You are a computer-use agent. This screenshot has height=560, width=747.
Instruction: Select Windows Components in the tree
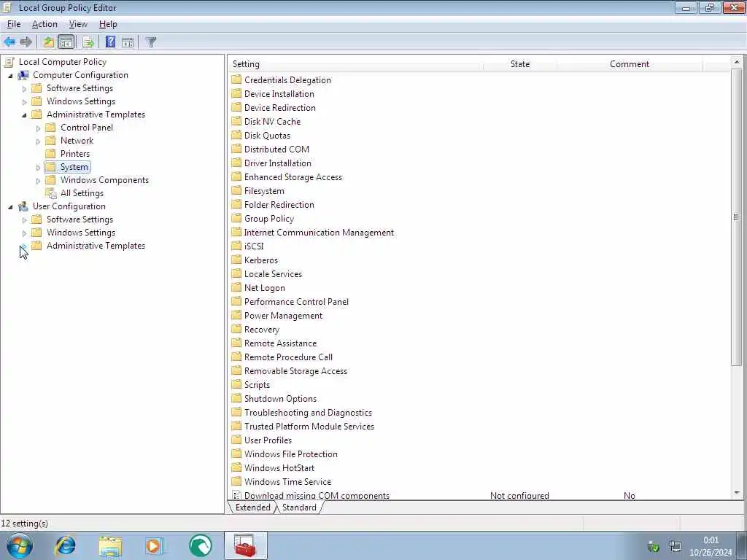(x=104, y=180)
